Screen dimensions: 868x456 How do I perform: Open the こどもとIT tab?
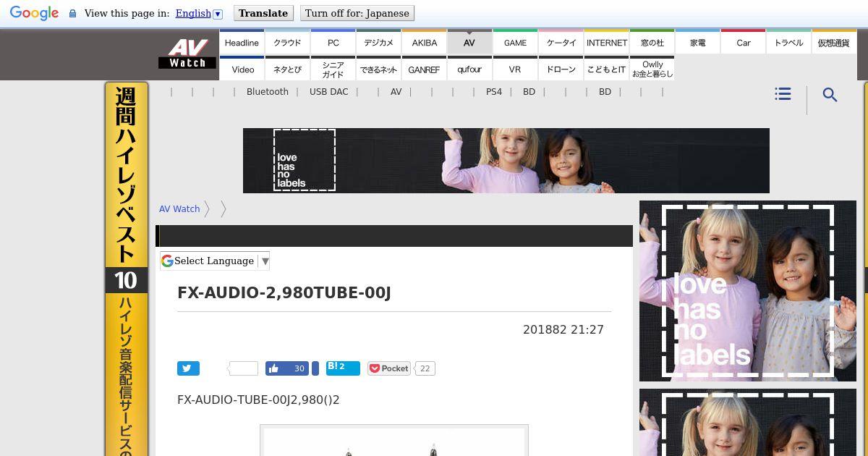pyautogui.click(x=606, y=69)
